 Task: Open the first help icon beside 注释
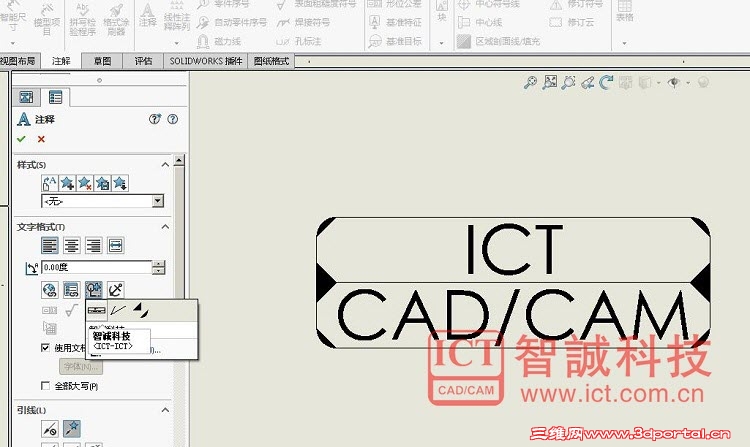[154, 119]
